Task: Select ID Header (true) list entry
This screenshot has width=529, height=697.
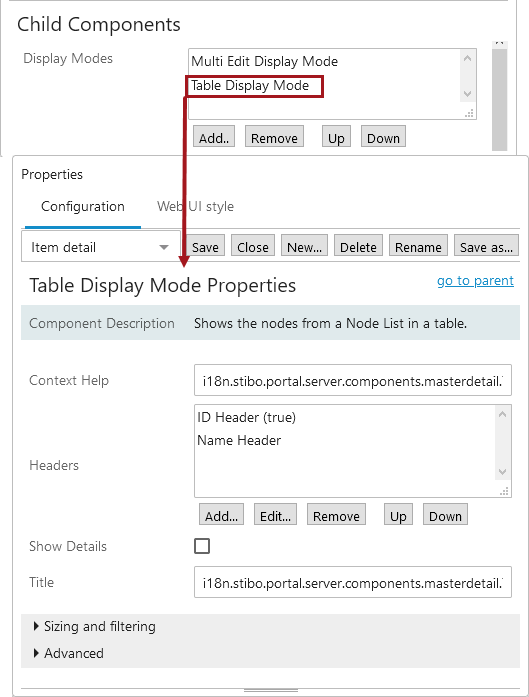Action: pyautogui.click(x=247, y=417)
